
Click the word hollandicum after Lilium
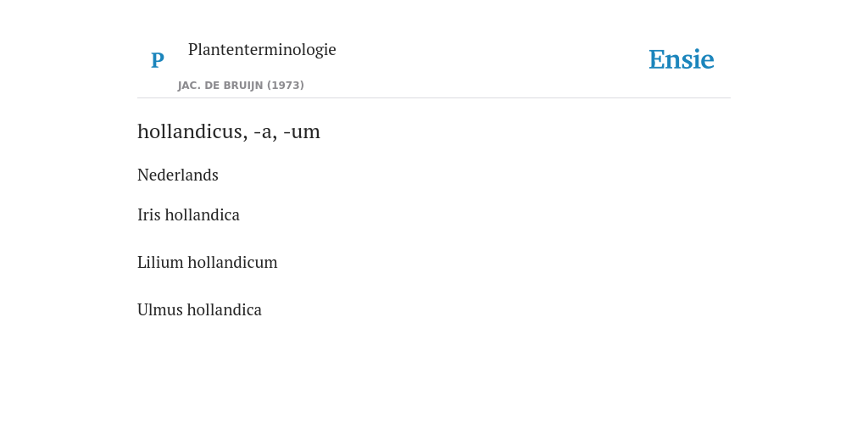pos(232,263)
